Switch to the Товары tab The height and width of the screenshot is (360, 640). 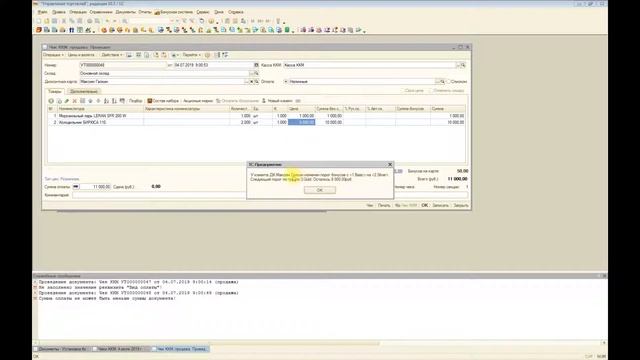pyautogui.click(x=54, y=91)
